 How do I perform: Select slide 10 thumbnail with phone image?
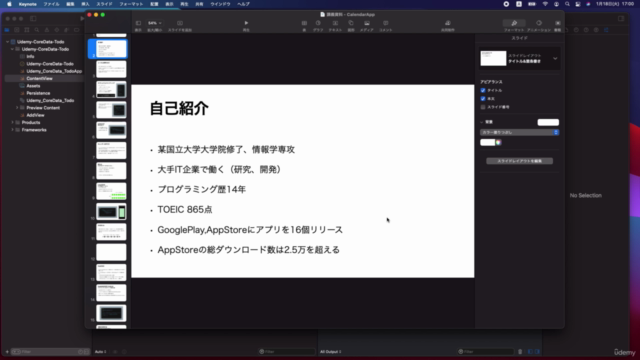(111, 212)
